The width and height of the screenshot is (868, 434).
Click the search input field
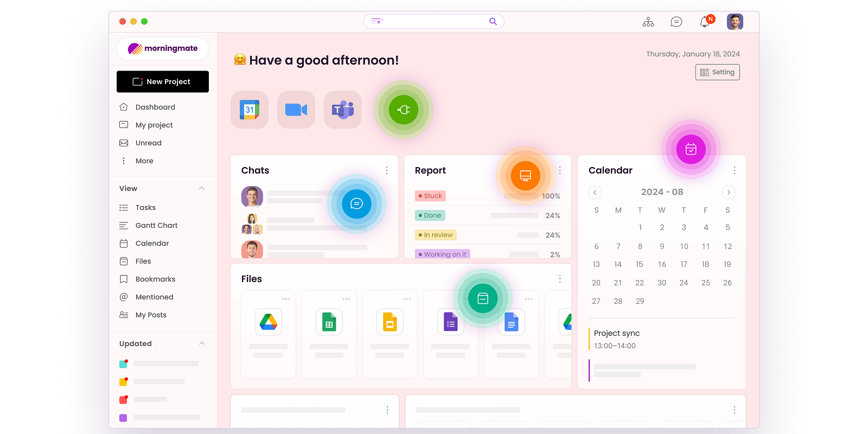(434, 21)
